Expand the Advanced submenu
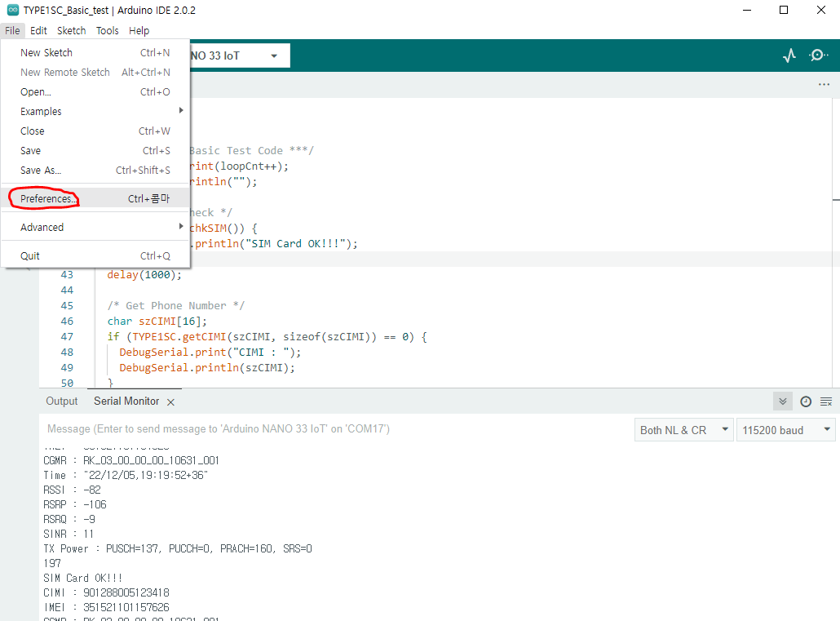The image size is (840, 621). coord(95,228)
